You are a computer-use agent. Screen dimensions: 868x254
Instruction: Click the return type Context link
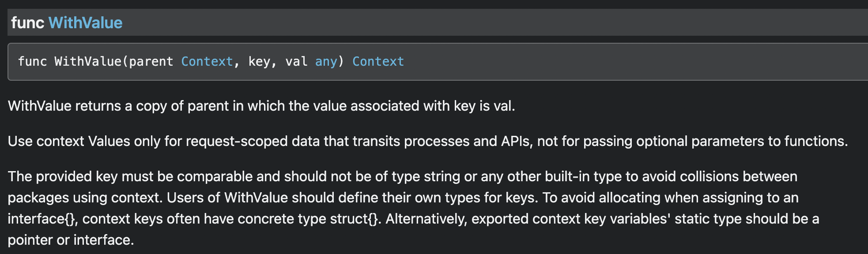(378, 61)
